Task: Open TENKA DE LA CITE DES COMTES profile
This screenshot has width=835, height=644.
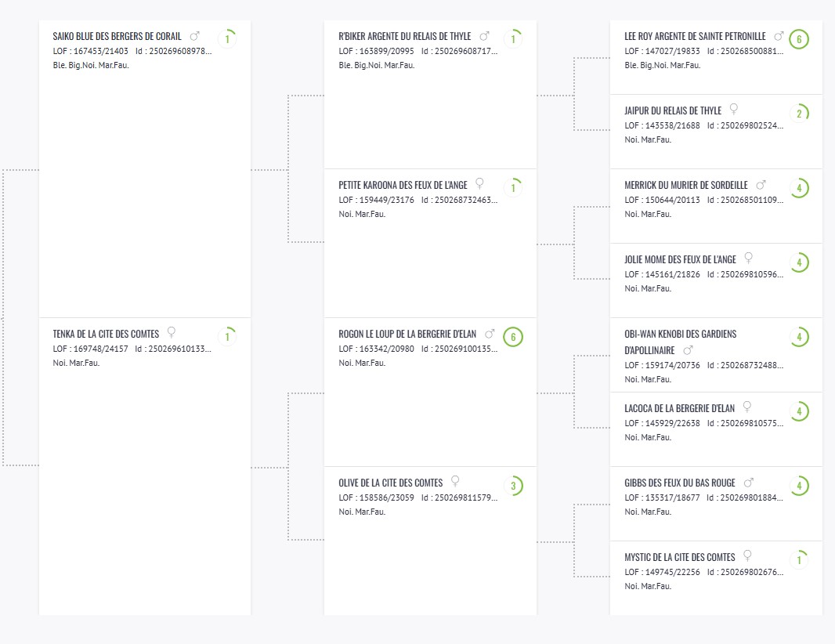Action: [106, 334]
